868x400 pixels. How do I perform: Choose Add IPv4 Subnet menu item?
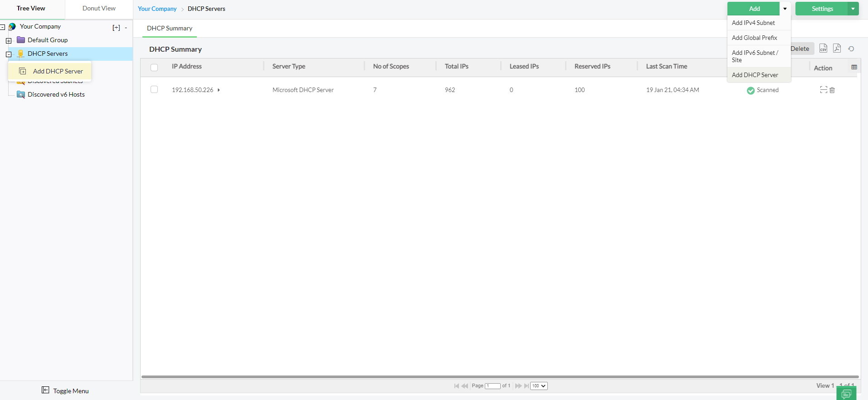[x=759, y=23]
